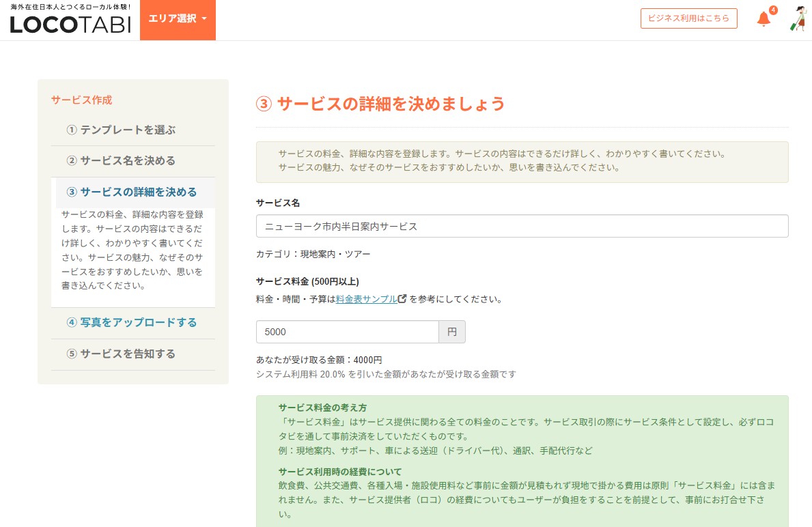
Task: Click the あなたが受け取る金額：4000円 text
Action: (319, 360)
